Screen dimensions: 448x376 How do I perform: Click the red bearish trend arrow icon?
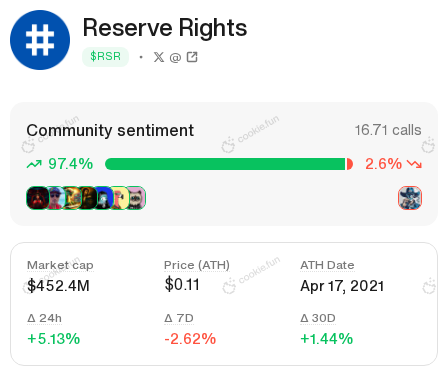click(x=414, y=164)
